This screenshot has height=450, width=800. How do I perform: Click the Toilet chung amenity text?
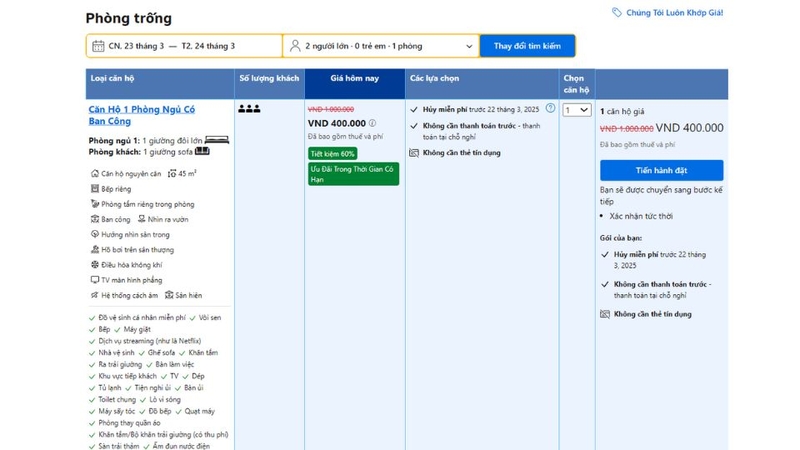[117, 399]
